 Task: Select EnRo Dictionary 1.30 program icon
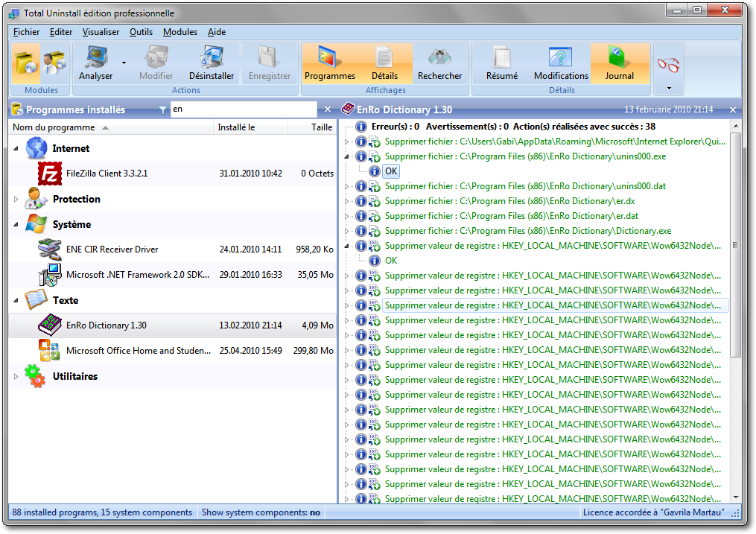tap(50, 325)
